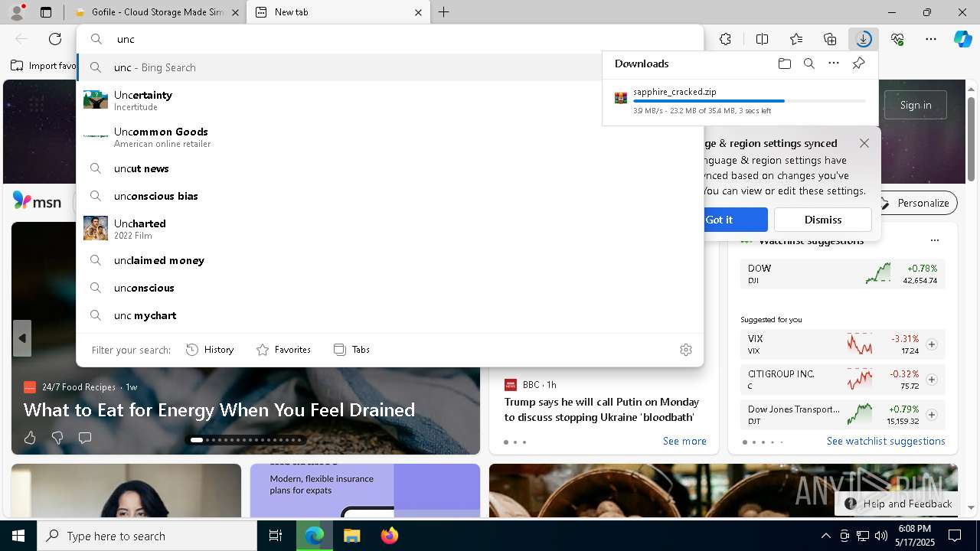
Task: Open a new browser tab
Action: [x=444, y=12]
